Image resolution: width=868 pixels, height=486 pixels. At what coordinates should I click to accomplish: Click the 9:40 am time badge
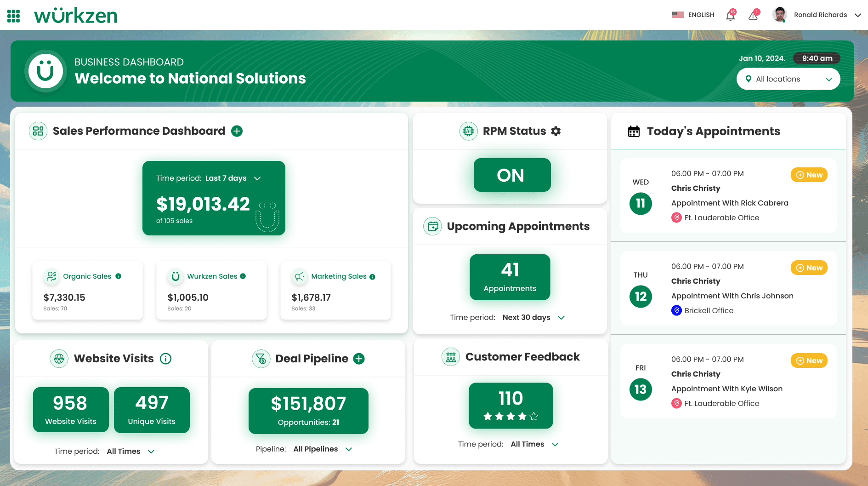click(x=817, y=58)
